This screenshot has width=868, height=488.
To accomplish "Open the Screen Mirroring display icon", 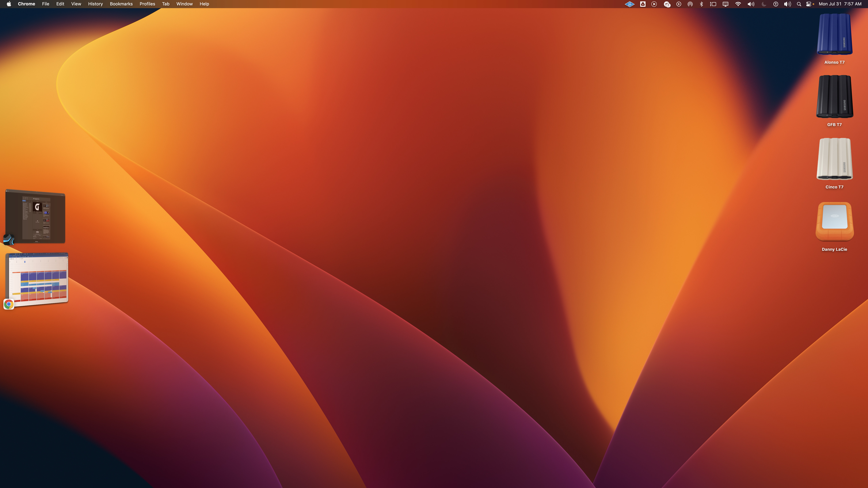I will point(725,4).
